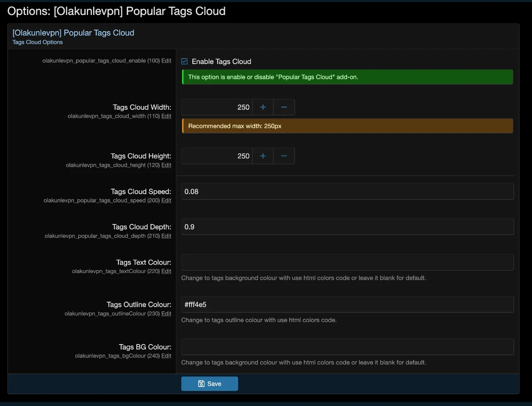
Task: Click the Tags BG Colour field
Action: pos(347,347)
